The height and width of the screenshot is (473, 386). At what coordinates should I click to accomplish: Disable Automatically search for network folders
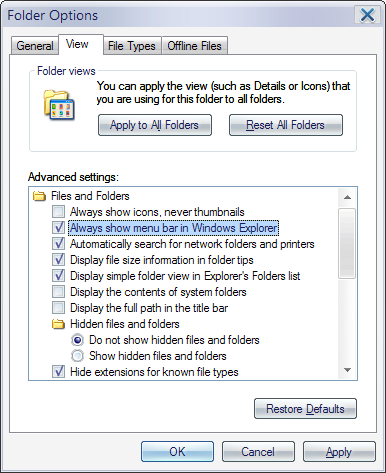coord(58,244)
